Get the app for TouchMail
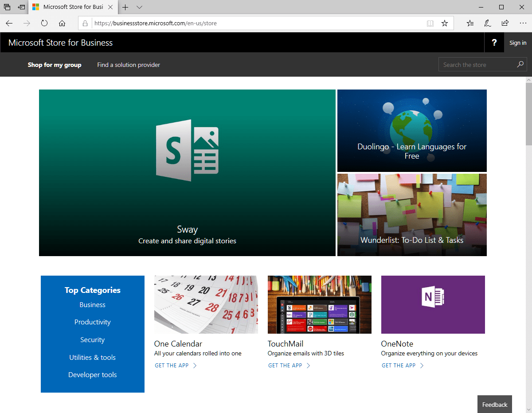This screenshot has width=532, height=413. tap(289, 366)
